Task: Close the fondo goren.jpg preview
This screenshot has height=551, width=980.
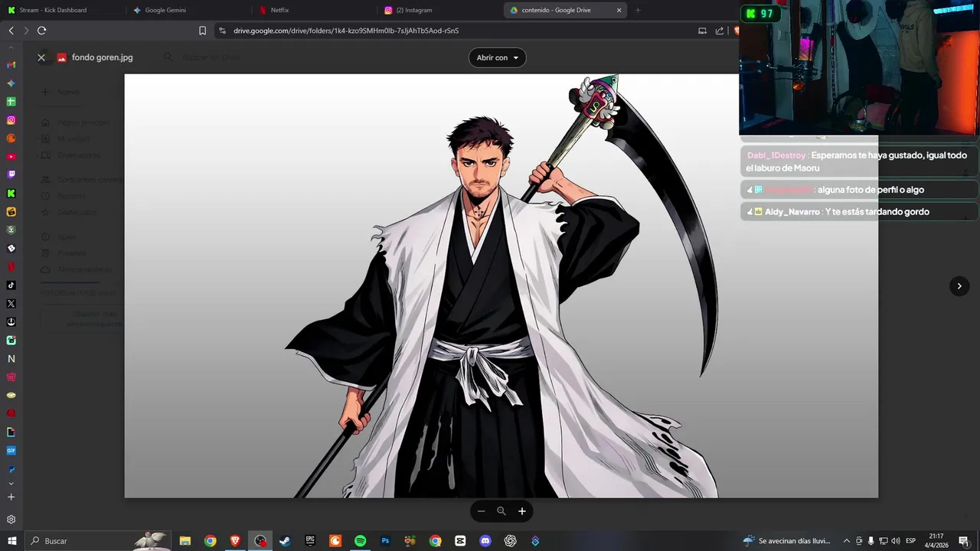Action: [x=41, y=57]
